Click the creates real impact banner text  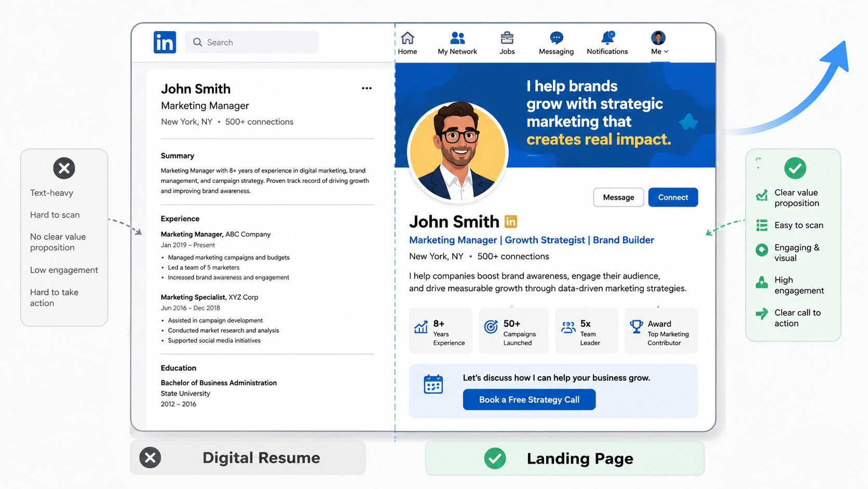pyautogui.click(x=599, y=139)
